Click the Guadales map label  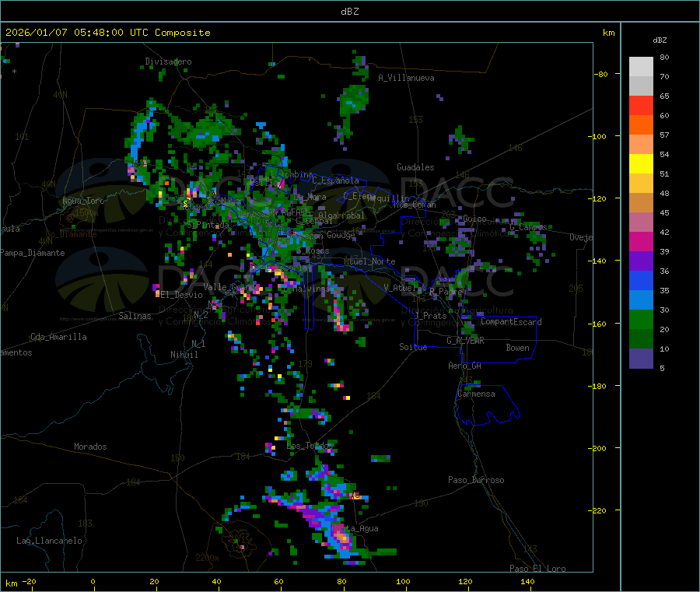pos(415,167)
